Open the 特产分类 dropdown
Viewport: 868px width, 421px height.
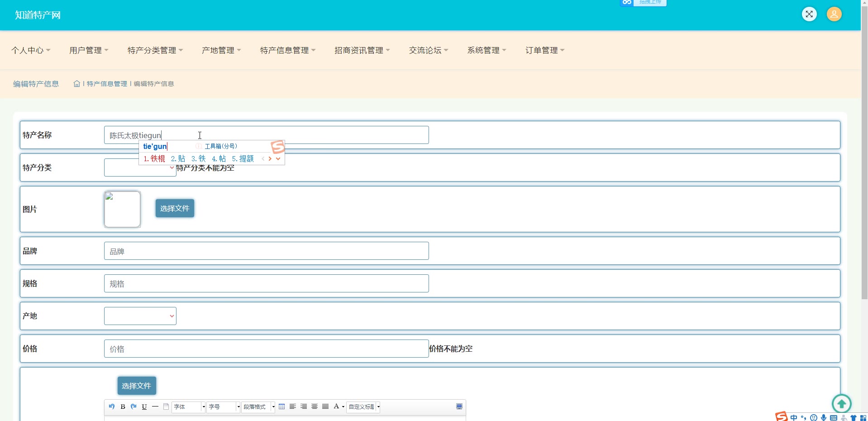(x=140, y=167)
